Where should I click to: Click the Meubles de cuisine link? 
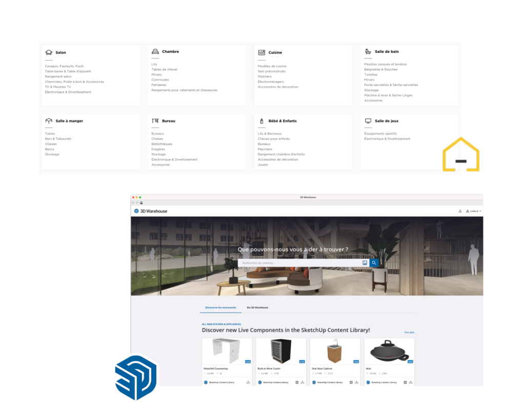pyautogui.click(x=272, y=66)
